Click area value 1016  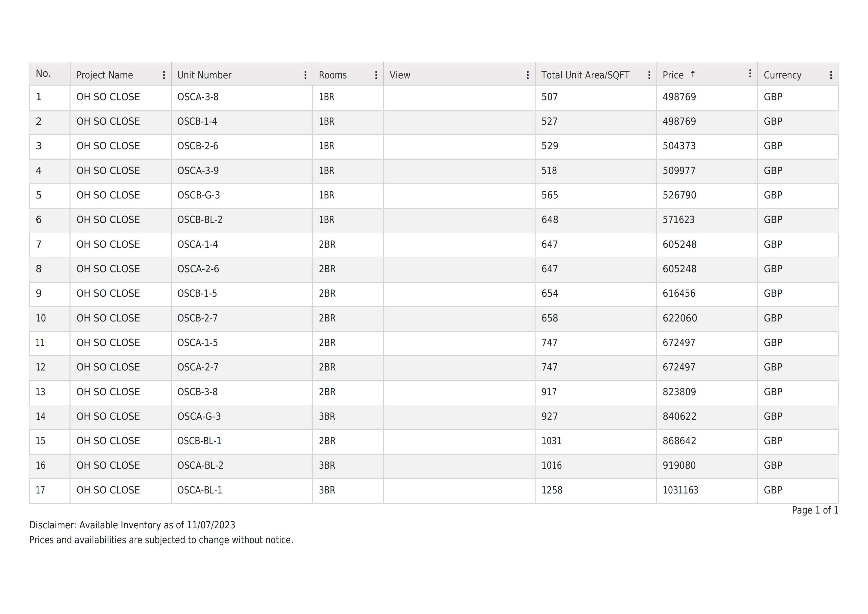pos(551,466)
